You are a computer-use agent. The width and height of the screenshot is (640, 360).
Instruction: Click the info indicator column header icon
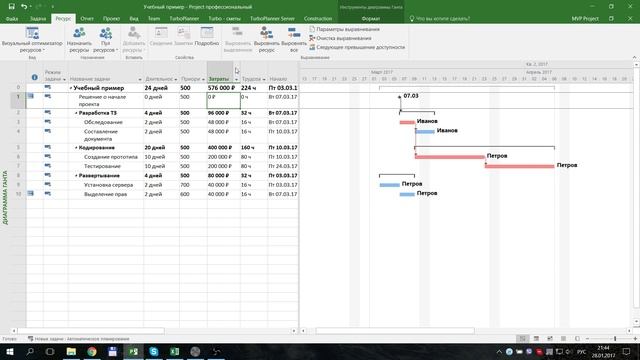(x=35, y=78)
